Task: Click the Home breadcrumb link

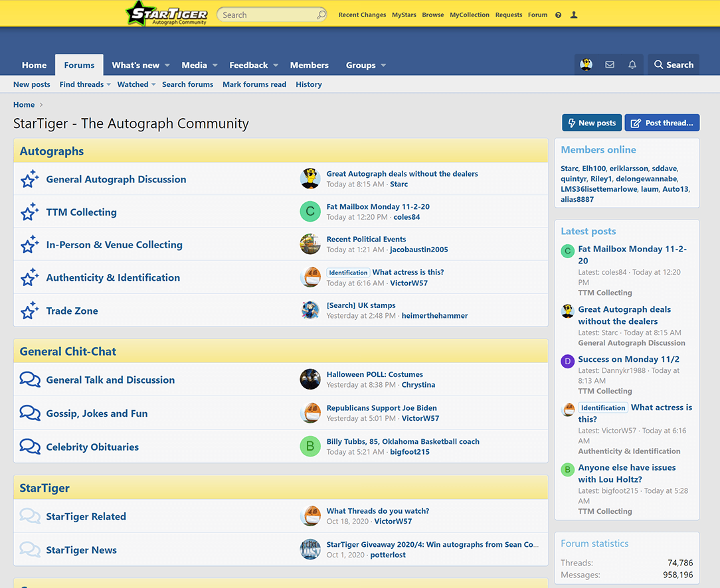Action: [x=24, y=105]
